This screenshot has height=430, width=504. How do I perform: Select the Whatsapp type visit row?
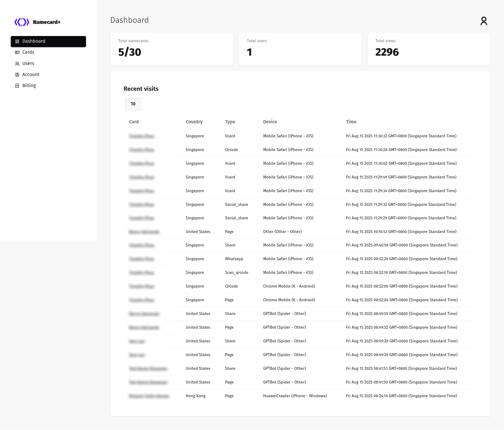(x=295, y=259)
